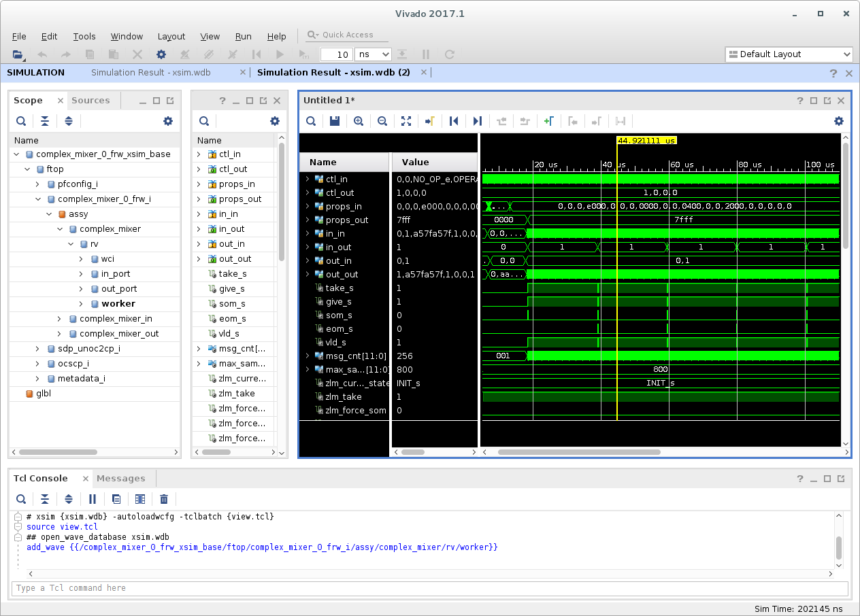The image size is (860, 616).
Task: Select glbl scope in tree
Action: (44, 394)
